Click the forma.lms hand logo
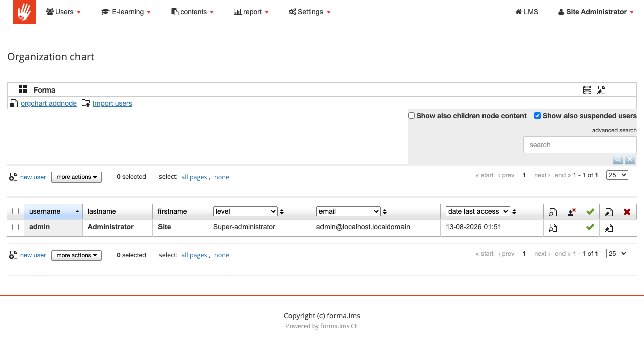 point(24,12)
